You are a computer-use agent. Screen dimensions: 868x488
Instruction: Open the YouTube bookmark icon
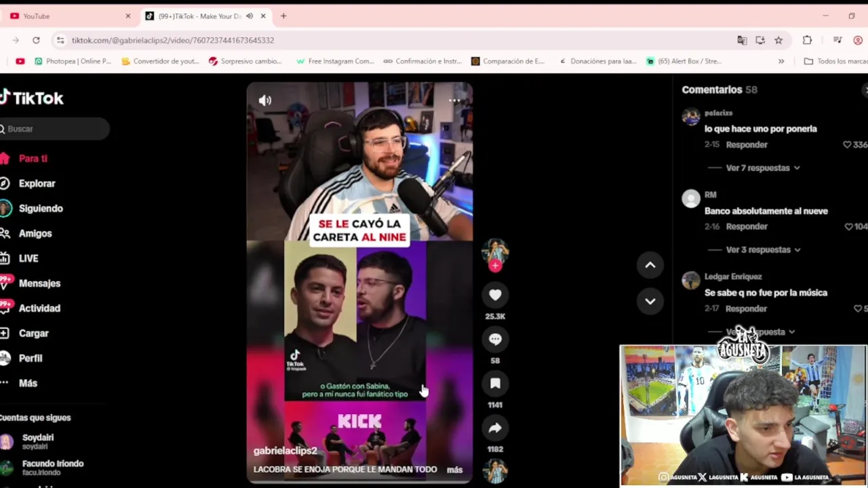pyautogui.click(x=20, y=61)
